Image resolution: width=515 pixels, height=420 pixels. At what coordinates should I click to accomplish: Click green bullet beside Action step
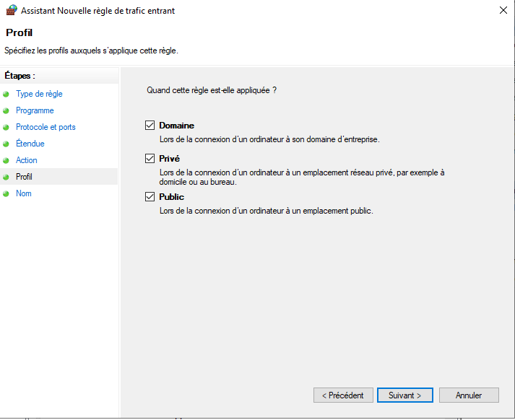[x=6, y=160]
